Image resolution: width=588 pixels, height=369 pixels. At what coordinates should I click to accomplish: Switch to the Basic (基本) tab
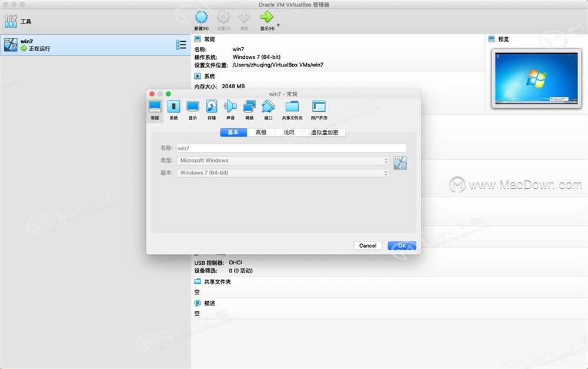pyautogui.click(x=233, y=132)
